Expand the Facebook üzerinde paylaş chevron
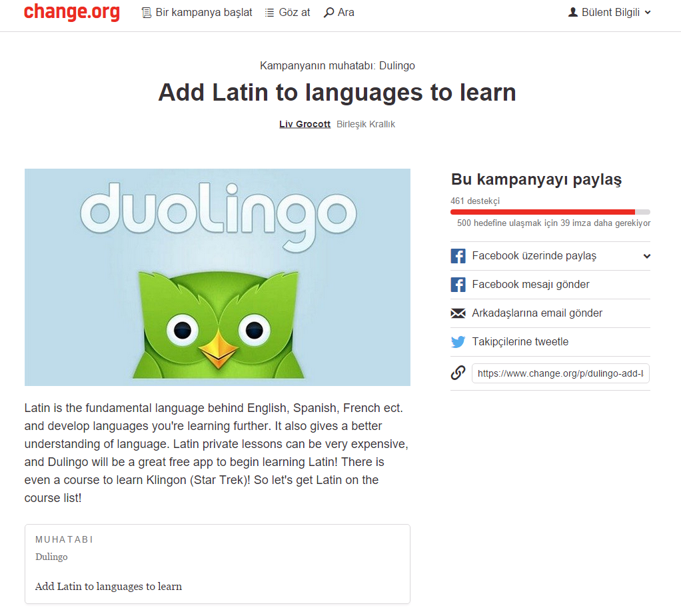681x616 pixels. point(647,256)
